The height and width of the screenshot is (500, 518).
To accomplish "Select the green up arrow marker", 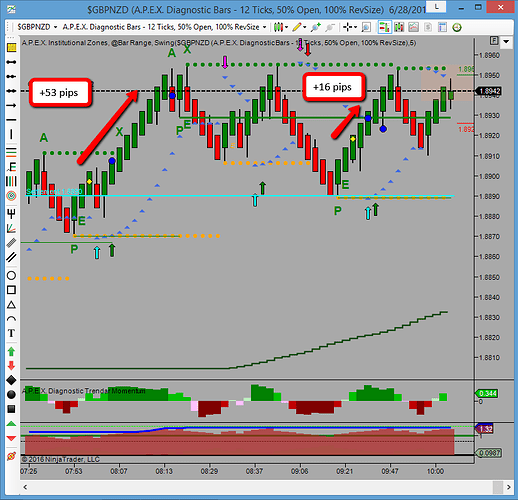I will 11,351.
